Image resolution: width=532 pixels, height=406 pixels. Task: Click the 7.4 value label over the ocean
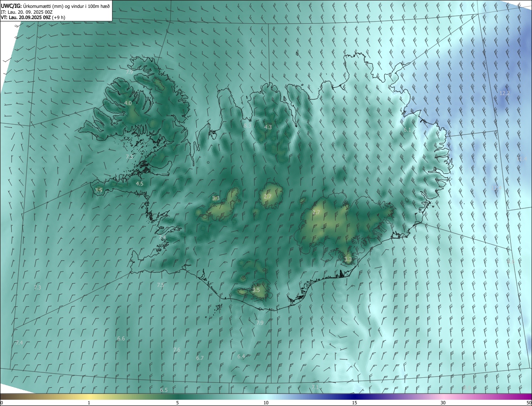click(19, 342)
